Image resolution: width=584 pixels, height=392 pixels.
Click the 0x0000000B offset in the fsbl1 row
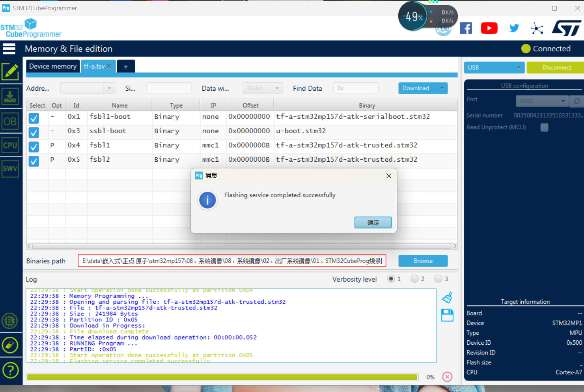[249, 146]
